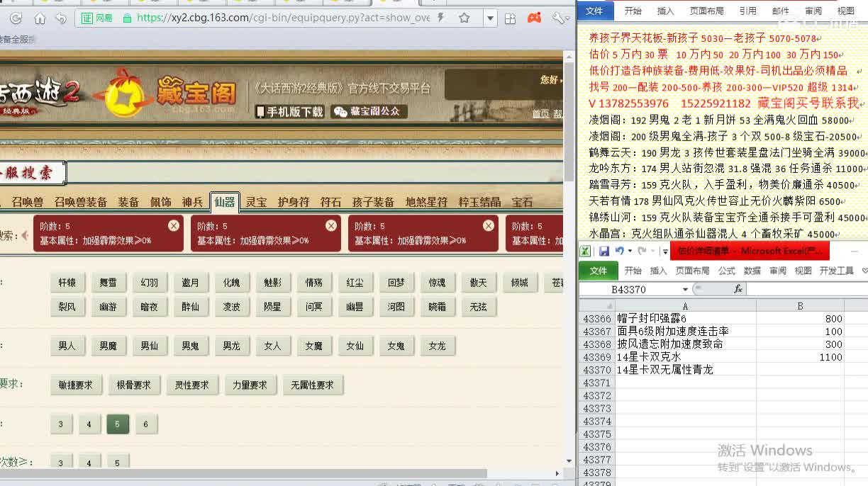The height and width of the screenshot is (486, 868).
Task: Open the Excel 公式 ribbon tab
Action: (x=726, y=271)
